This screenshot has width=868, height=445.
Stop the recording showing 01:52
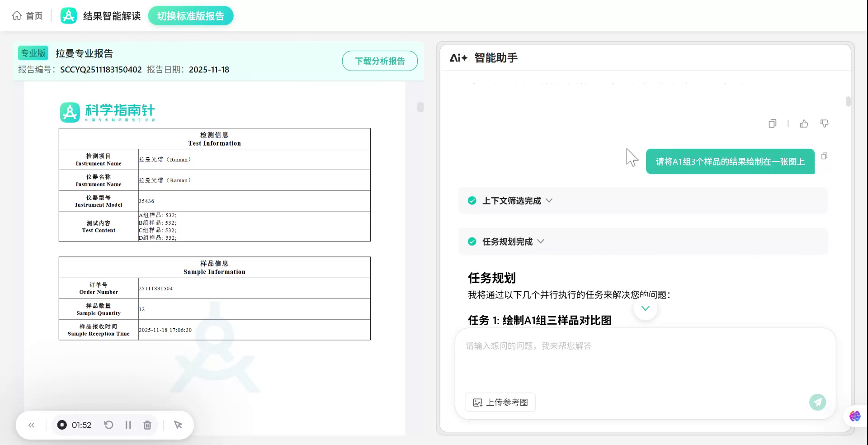coord(62,425)
